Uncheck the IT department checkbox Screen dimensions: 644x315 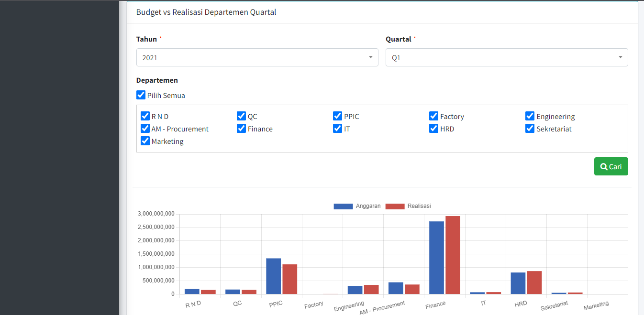337,129
